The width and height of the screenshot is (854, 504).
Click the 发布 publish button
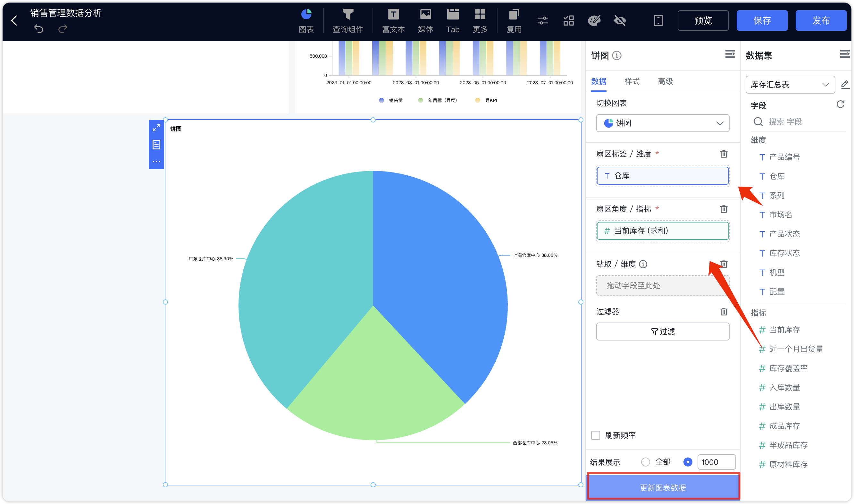coord(821,21)
